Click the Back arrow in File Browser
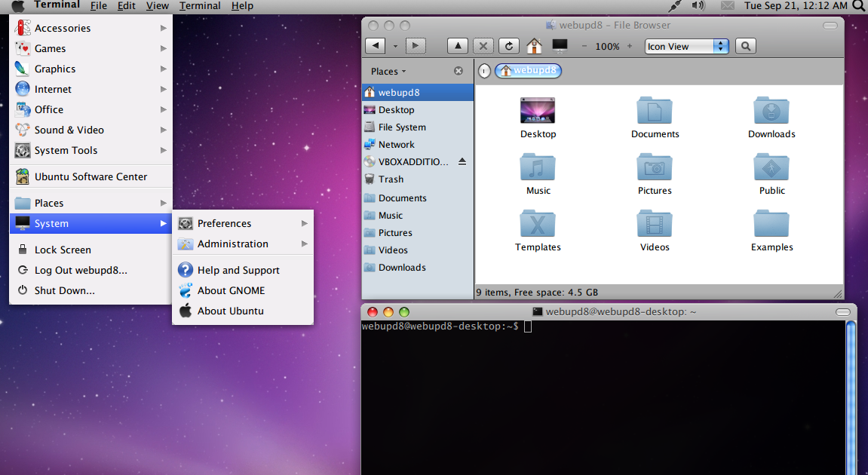The width and height of the screenshot is (868, 475). click(376, 46)
